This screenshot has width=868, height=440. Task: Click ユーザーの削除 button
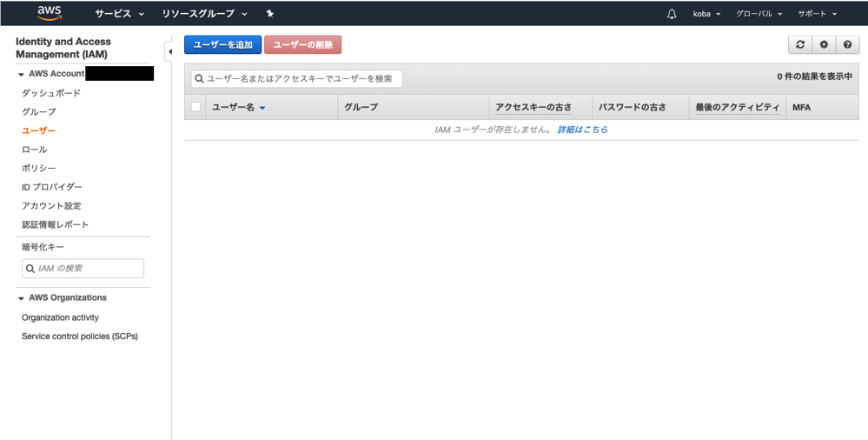click(x=303, y=45)
